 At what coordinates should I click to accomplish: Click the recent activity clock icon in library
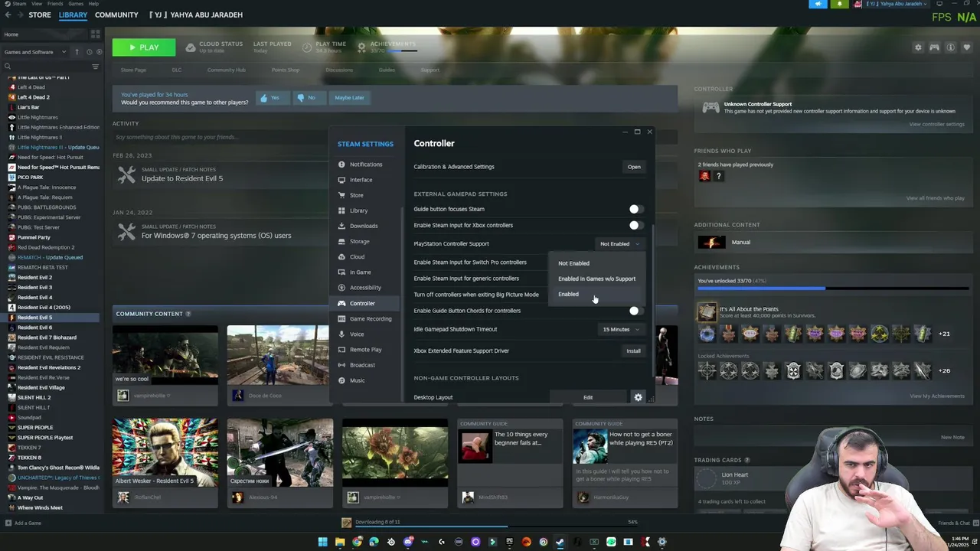[89, 52]
